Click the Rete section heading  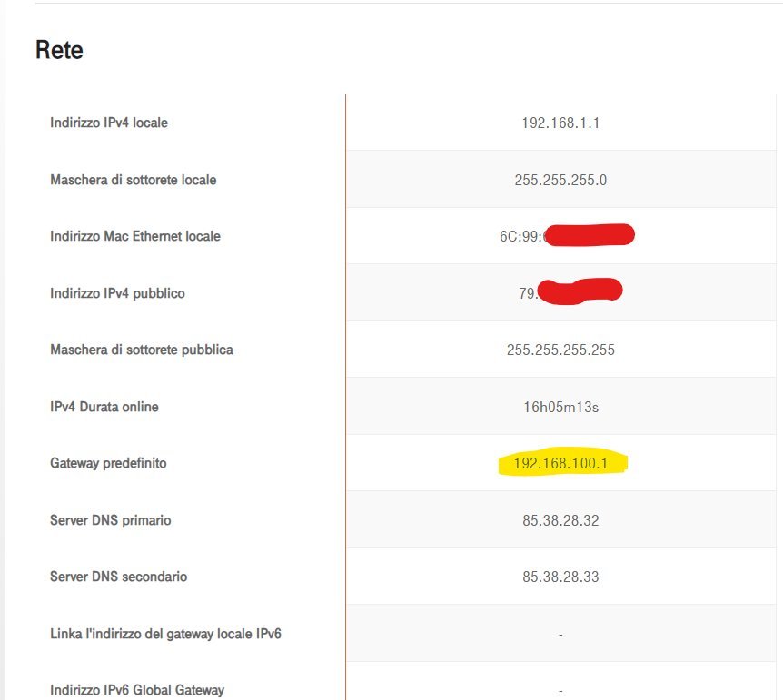pyautogui.click(x=59, y=50)
